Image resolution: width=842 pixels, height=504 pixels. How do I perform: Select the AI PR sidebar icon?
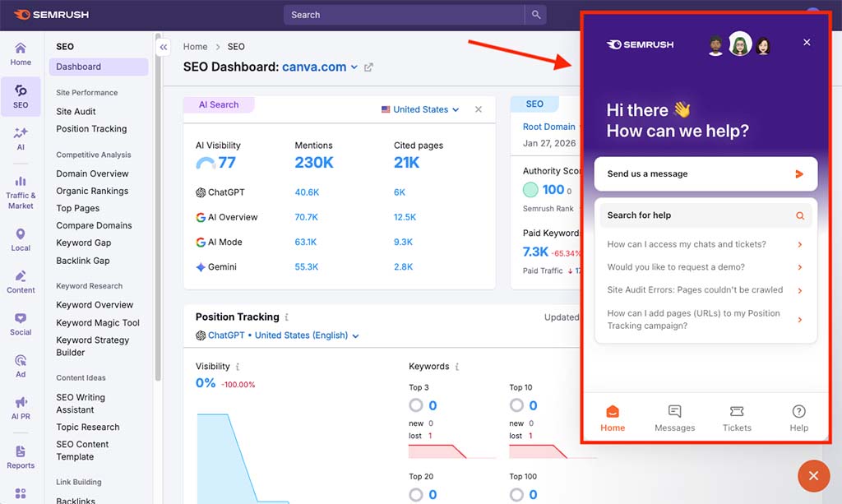click(21, 407)
